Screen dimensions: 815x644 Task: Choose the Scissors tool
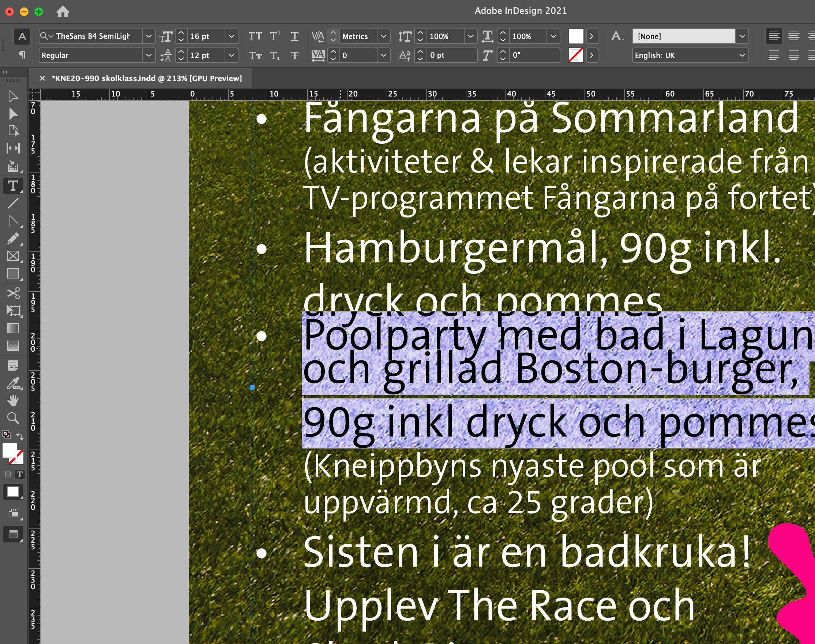click(x=13, y=293)
